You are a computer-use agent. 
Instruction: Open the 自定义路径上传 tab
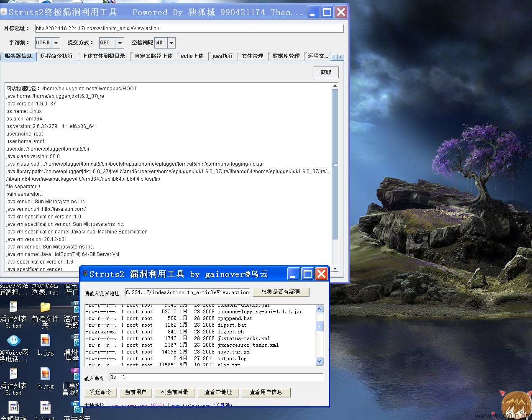coord(153,56)
